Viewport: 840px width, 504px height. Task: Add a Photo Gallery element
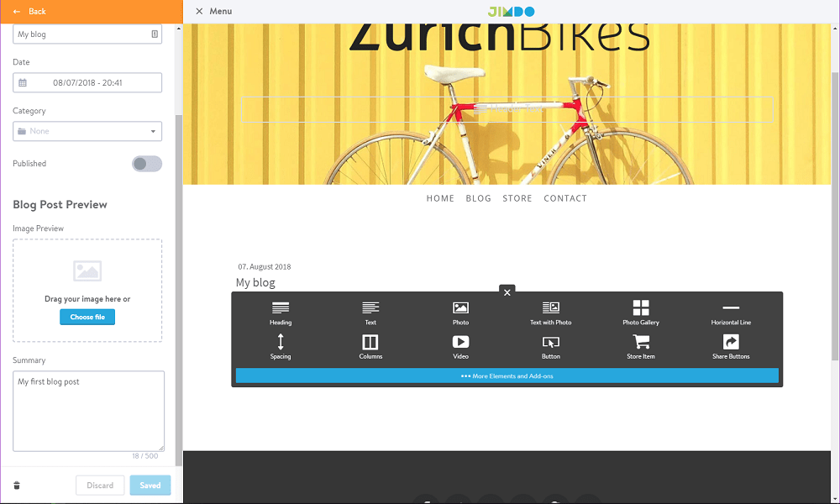(641, 313)
